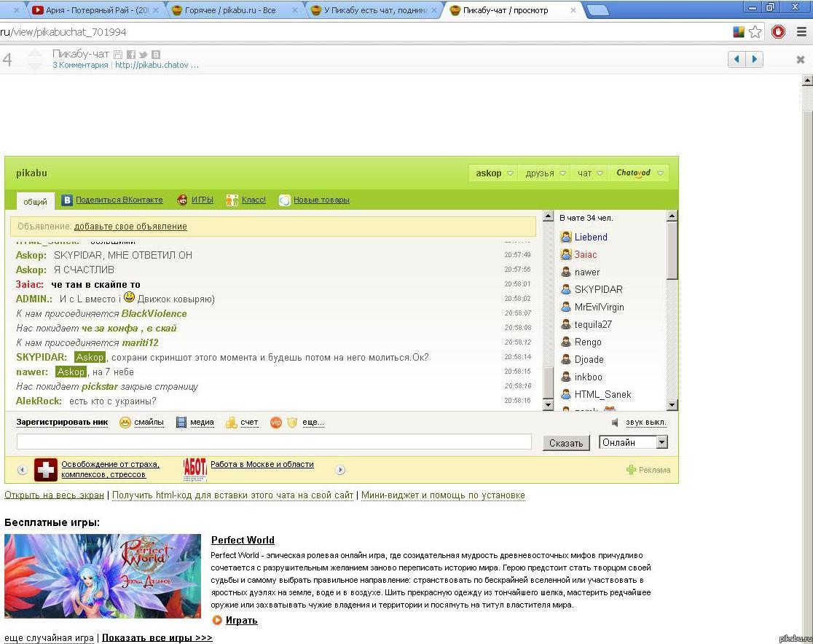Viewport: 813px width, 644px height.
Task: Downvote the post with the down arrow
Action: click(x=35, y=66)
